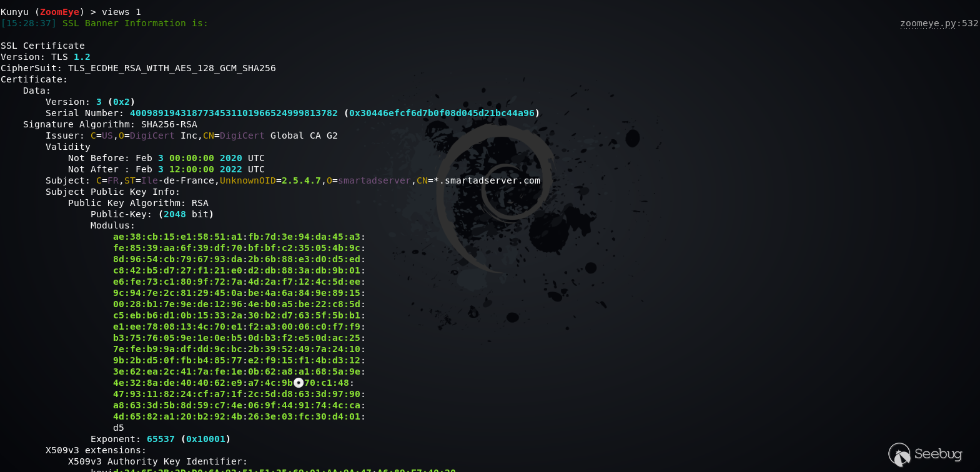Click 'UnknownOID=2.5.4.7' in the Subject
This screenshot has width=980, height=472.
point(270,180)
